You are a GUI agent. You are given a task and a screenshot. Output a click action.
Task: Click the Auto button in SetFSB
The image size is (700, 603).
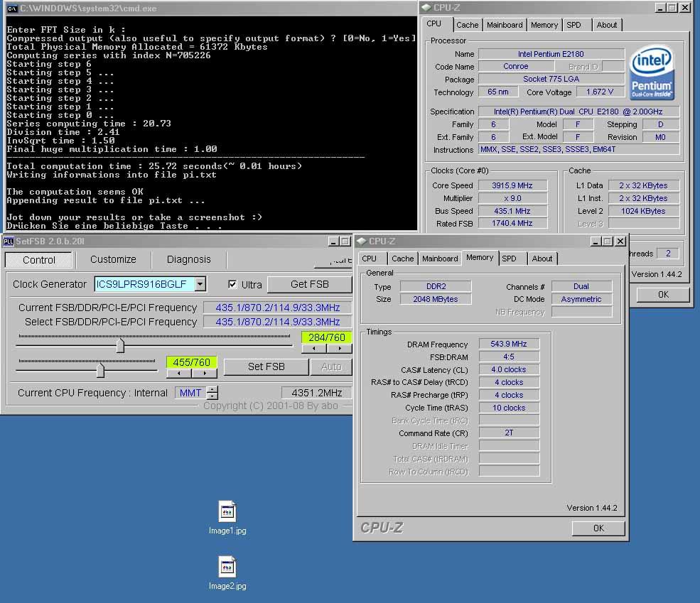tap(330, 366)
